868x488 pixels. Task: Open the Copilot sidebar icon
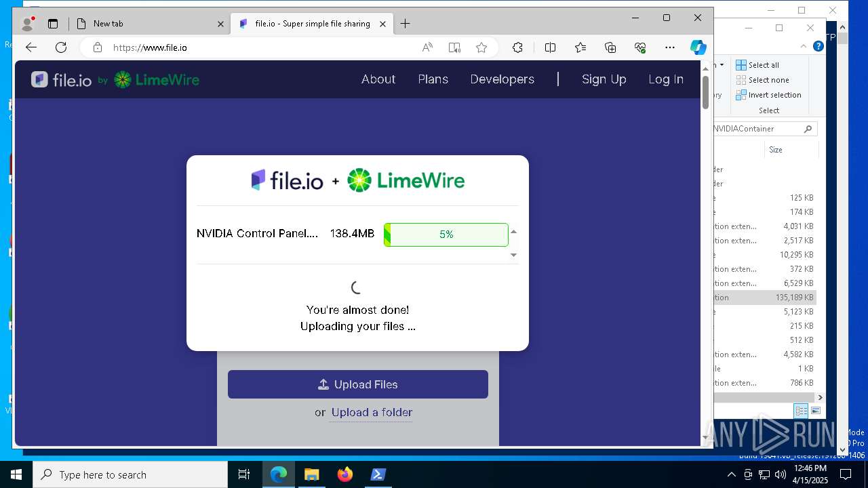pyautogui.click(x=698, y=47)
